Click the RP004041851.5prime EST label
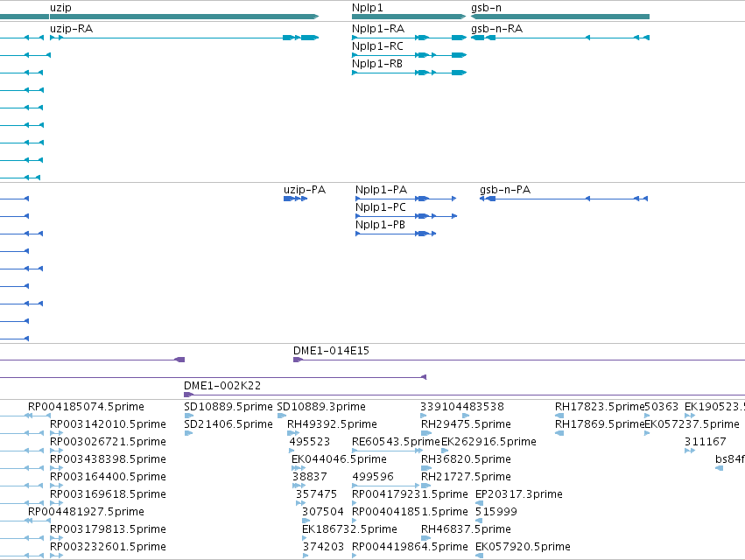This screenshot has width=745, height=560. click(x=410, y=512)
